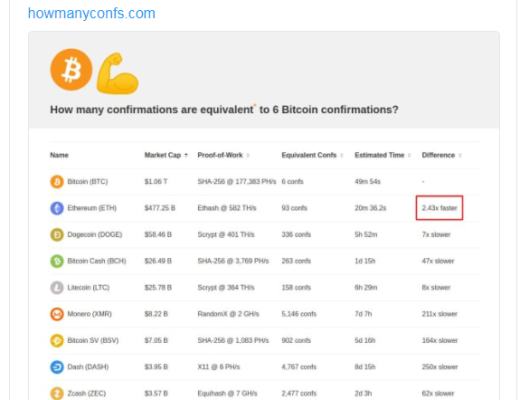520x400 pixels.
Task: Click the Scrypt @ 401 TH/s cell
Action: point(226,235)
